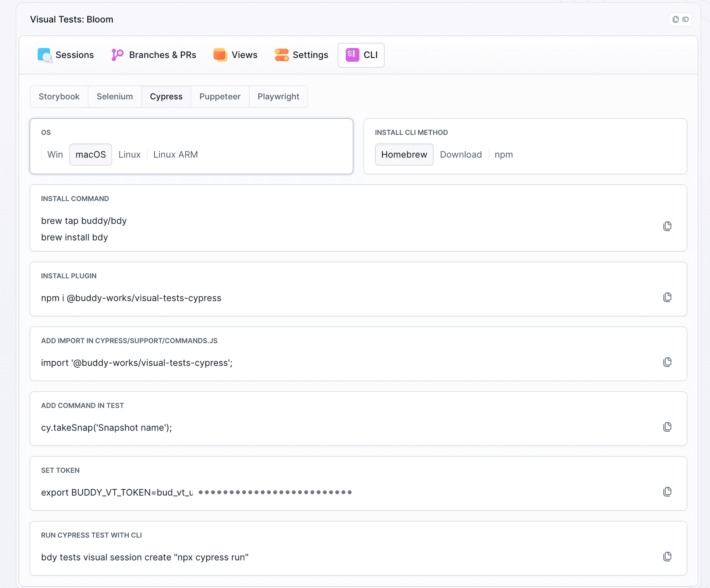Screen dimensions: 710x588
Task: Click the 'brew tap buddy/bdy' line
Action: click(x=84, y=221)
